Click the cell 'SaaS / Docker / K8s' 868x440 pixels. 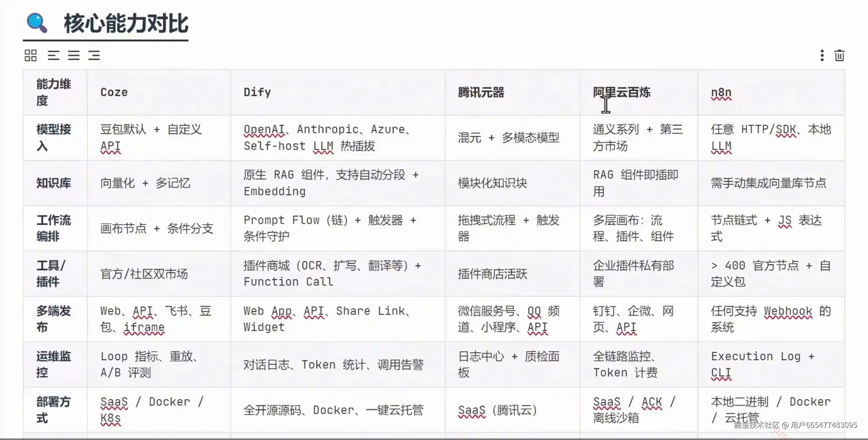[x=159, y=410]
